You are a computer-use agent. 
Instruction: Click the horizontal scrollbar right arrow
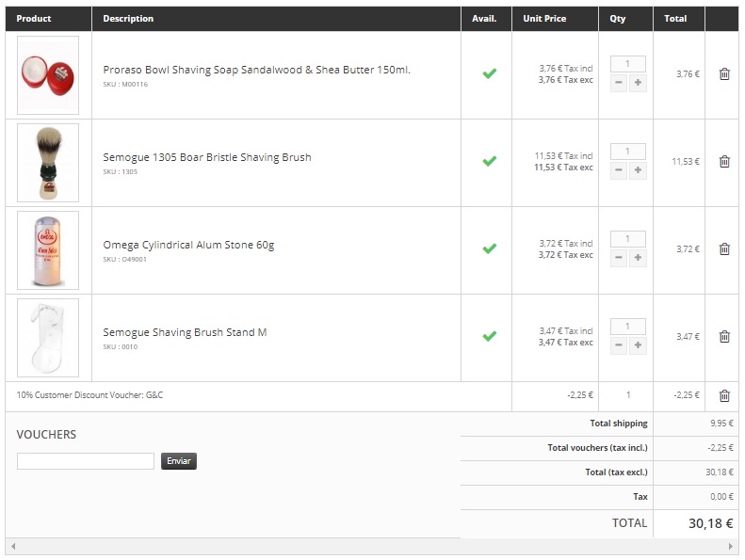730,546
